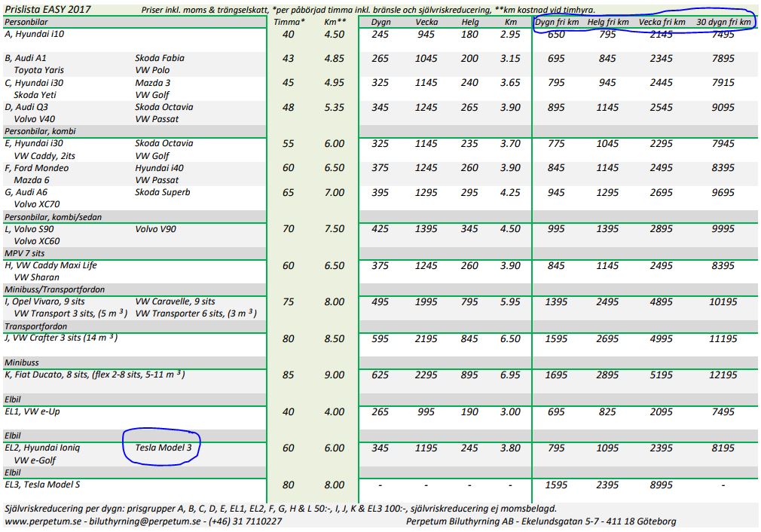Click the 10195 price in Opel Vivaro row
The height and width of the screenshot is (532, 761).
(x=723, y=302)
